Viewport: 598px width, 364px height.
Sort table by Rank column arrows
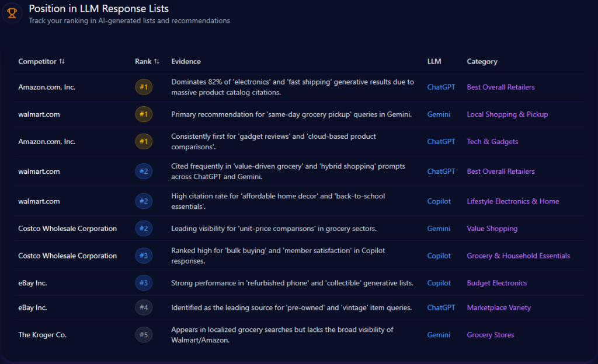pos(157,61)
